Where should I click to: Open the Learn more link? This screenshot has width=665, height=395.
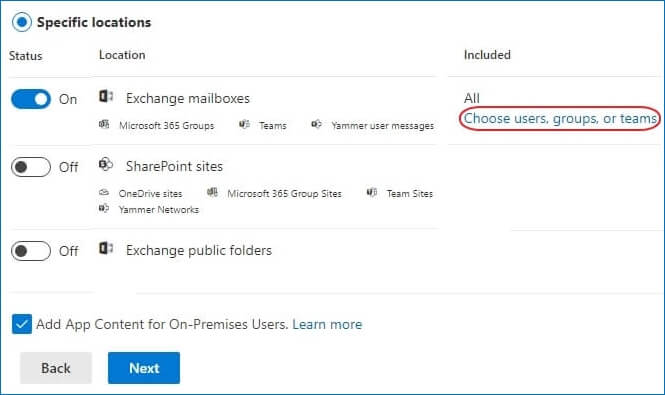point(327,325)
